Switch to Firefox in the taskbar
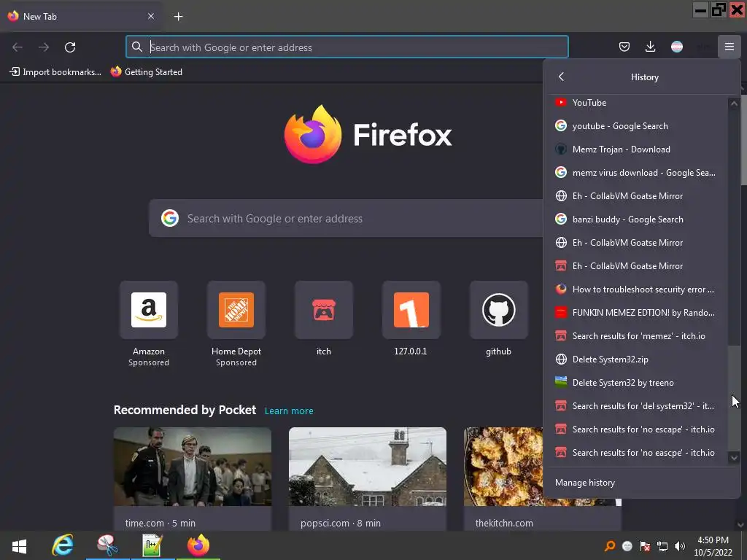The image size is (747, 560). pos(198,545)
